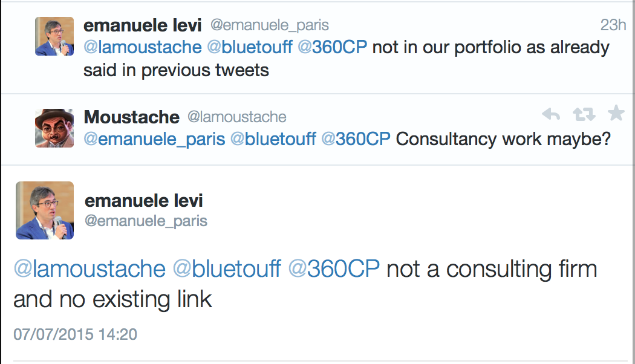
Task: Open @bluetouff mention in the main tweet
Action: pyautogui.click(x=227, y=269)
